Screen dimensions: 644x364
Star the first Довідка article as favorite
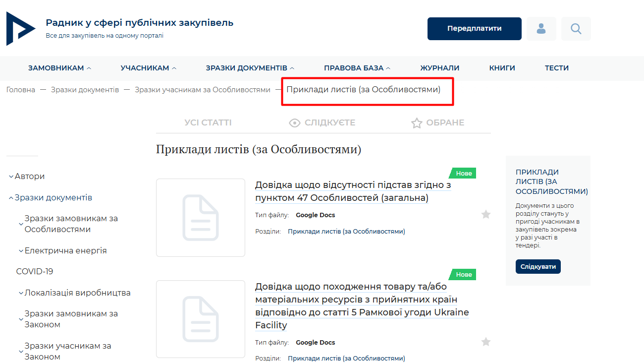(486, 214)
